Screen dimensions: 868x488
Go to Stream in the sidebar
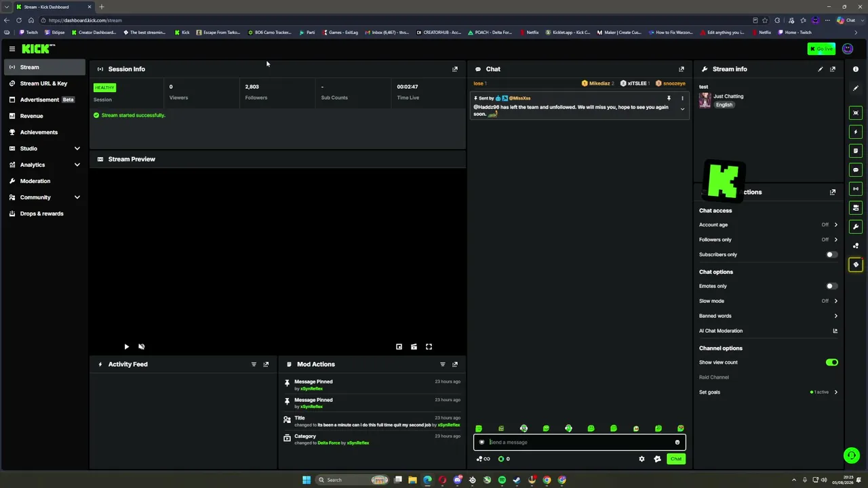coord(44,67)
